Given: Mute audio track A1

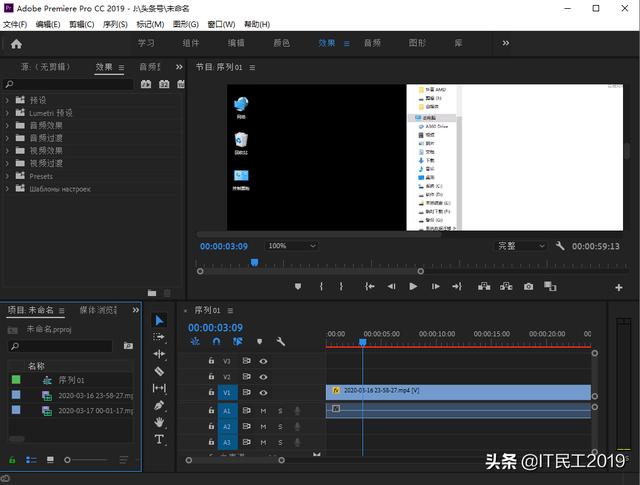Looking at the screenshot, I should click(x=263, y=411).
